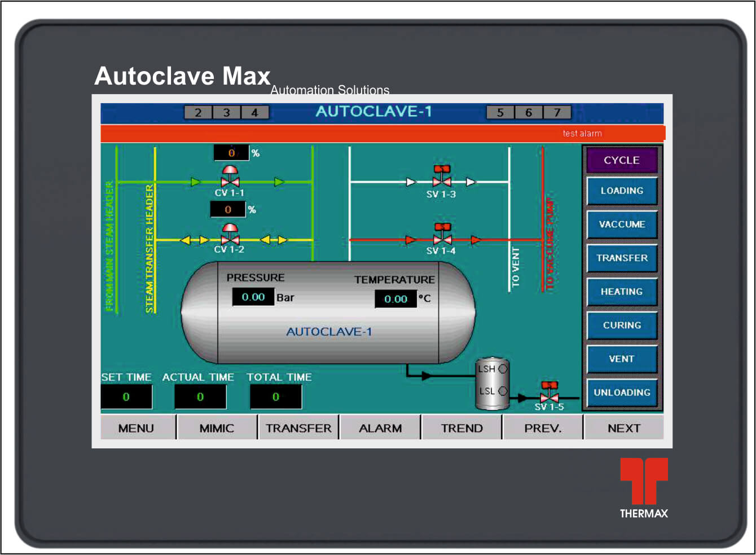Click the ACTUAL TIME value field
Screen dimensions: 756x555
[200, 397]
